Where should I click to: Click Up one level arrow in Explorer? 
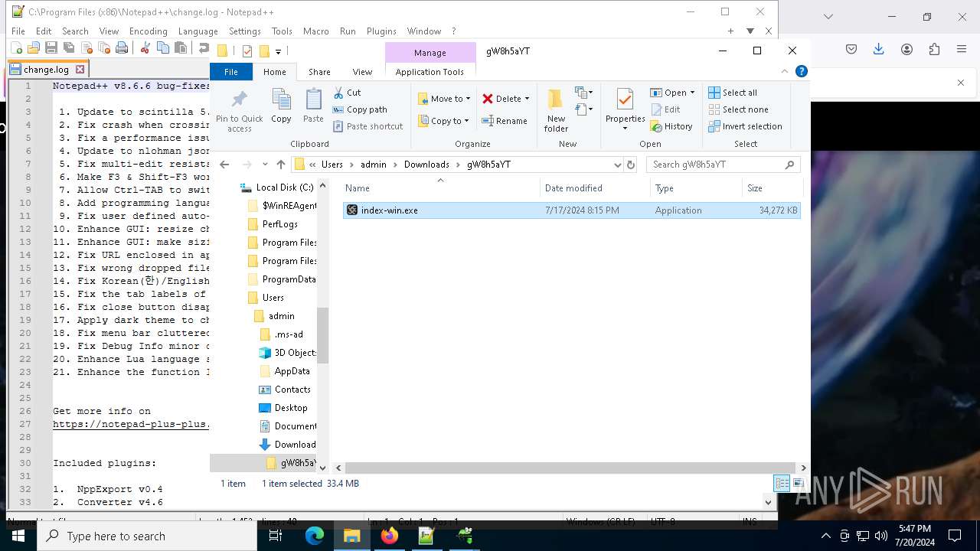[x=281, y=165]
